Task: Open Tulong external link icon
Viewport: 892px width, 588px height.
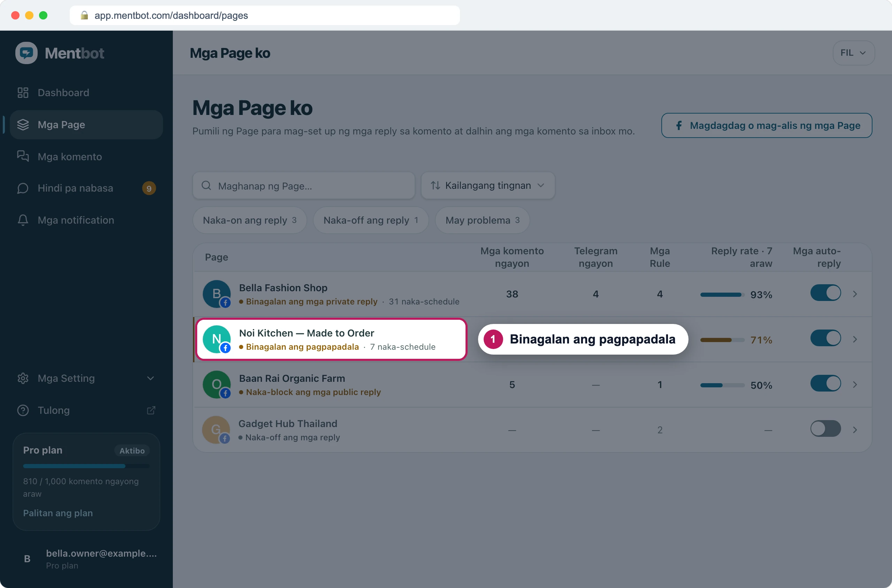Action: [x=151, y=410]
